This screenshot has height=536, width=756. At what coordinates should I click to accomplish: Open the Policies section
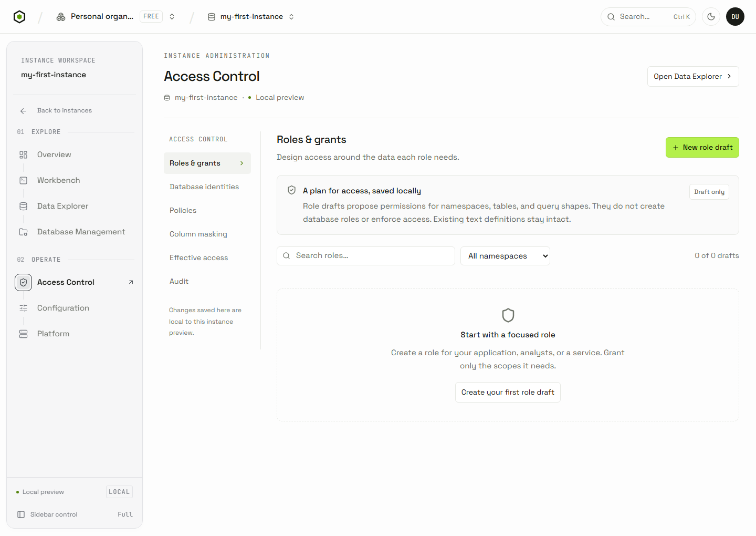click(x=207, y=211)
